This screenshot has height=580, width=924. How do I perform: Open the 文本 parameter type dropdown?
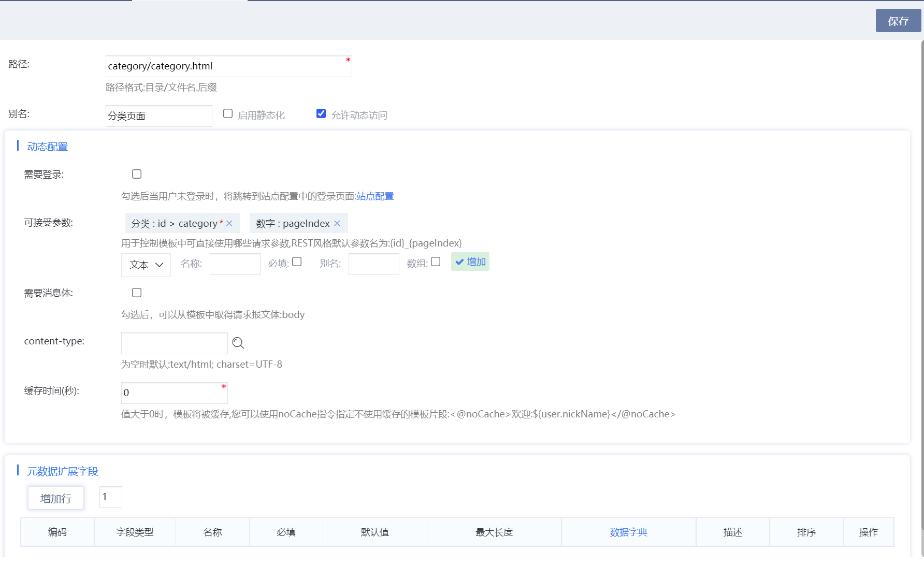click(x=146, y=265)
